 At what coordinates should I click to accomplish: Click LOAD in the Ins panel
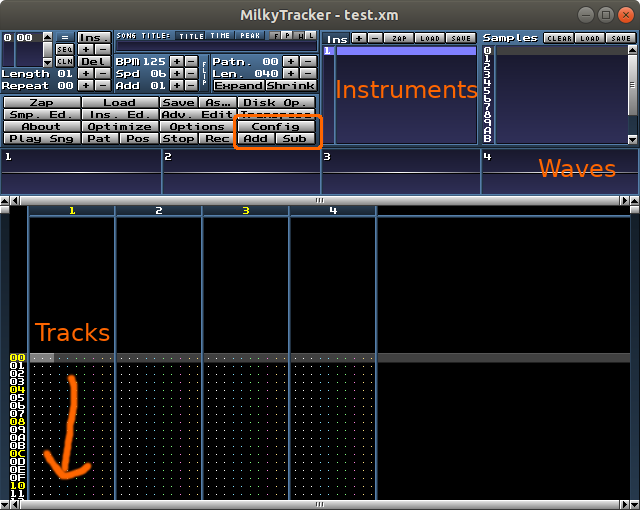pos(430,38)
